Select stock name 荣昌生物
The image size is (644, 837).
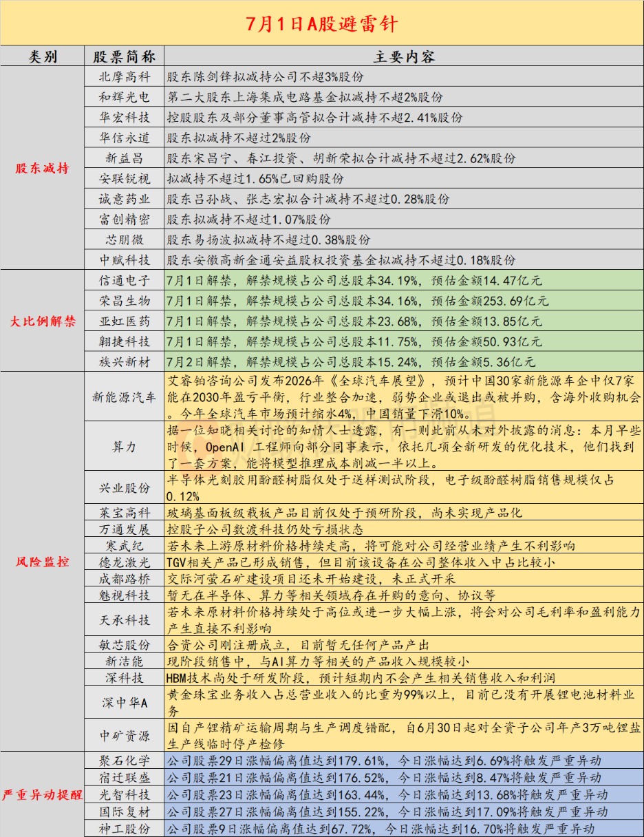(125, 301)
